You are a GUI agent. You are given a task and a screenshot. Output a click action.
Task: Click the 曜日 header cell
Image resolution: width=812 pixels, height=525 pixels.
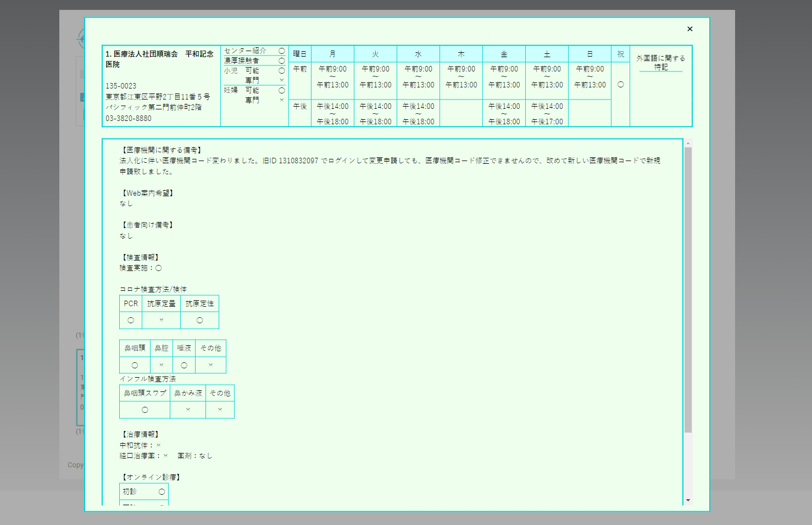click(300, 54)
